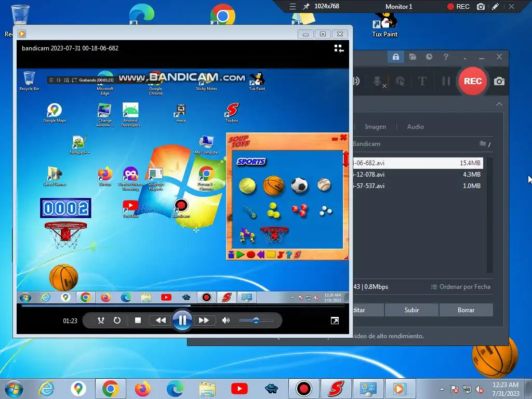This screenshot has height=399, width=532.
Task: Open Google Chrome from the taskbar
Action: 111,389
